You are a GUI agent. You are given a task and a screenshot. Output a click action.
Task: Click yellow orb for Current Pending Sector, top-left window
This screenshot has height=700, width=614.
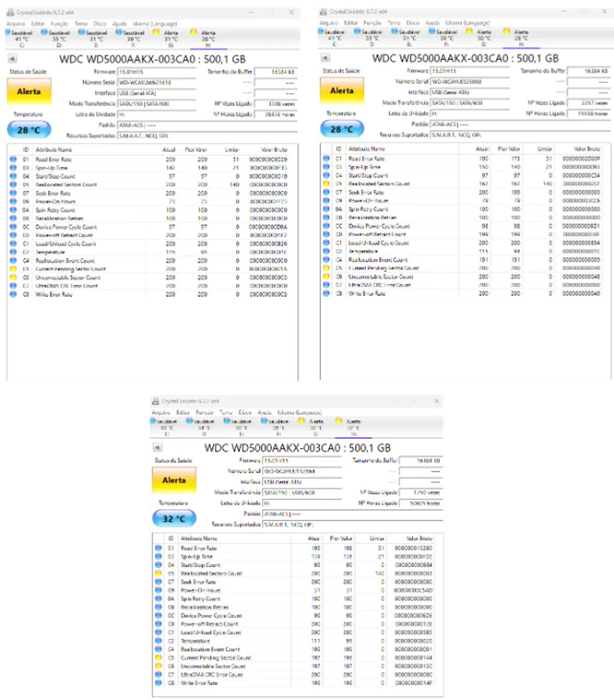tap(13, 269)
